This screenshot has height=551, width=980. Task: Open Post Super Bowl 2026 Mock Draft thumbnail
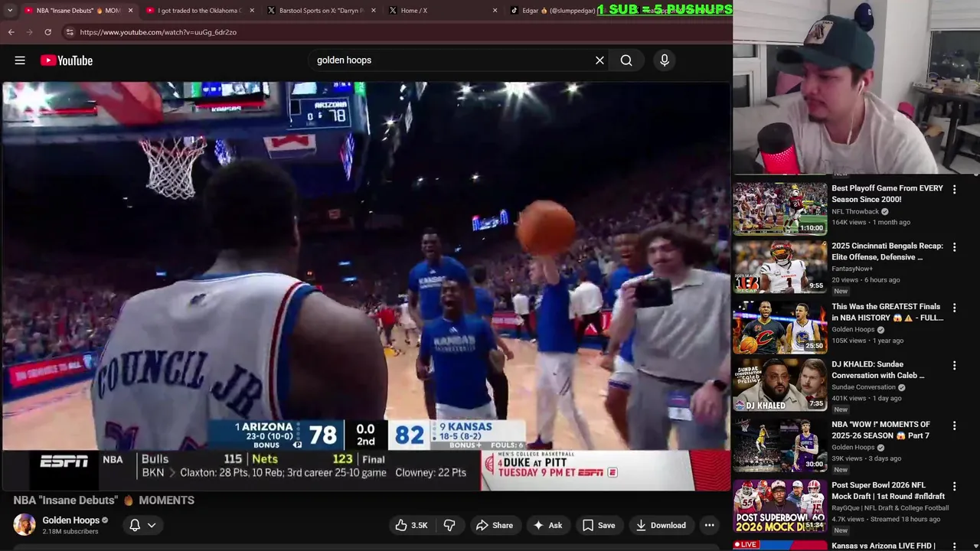[x=780, y=505]
